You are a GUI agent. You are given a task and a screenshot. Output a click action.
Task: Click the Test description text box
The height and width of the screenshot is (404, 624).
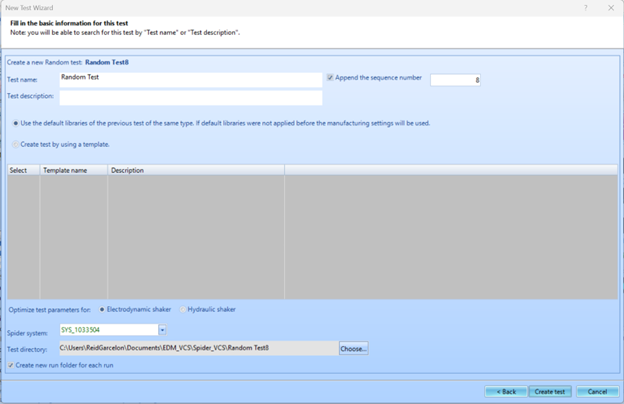click(190, 97)
